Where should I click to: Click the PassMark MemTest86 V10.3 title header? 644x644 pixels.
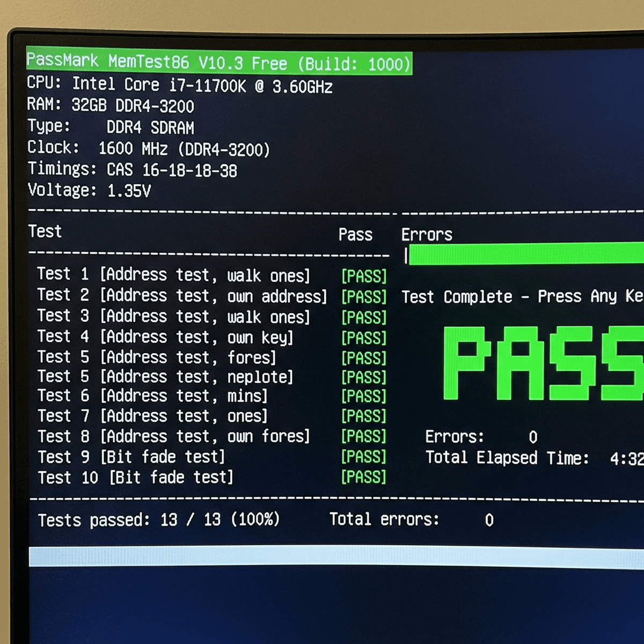pyautogui.click(x=219, y=63)
